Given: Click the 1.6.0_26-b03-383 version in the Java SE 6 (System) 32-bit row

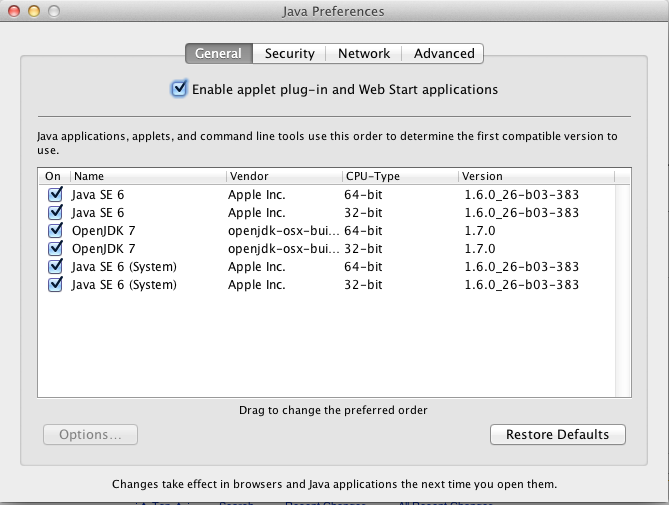Looking at the screenshot, I should [x=521, y=284].
